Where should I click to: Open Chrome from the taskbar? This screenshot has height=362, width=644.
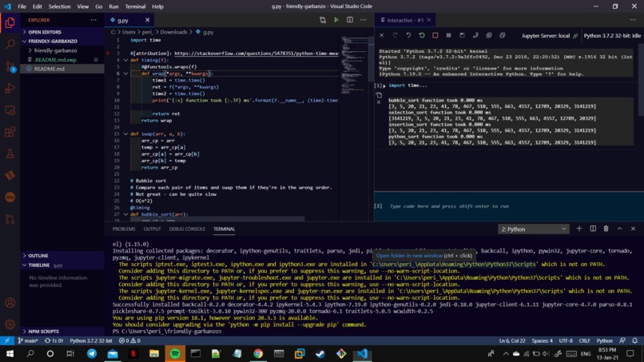[258, 354]
